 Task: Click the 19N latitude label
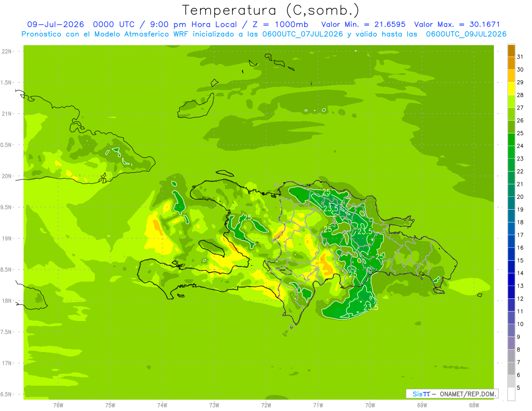click(7, 239)
